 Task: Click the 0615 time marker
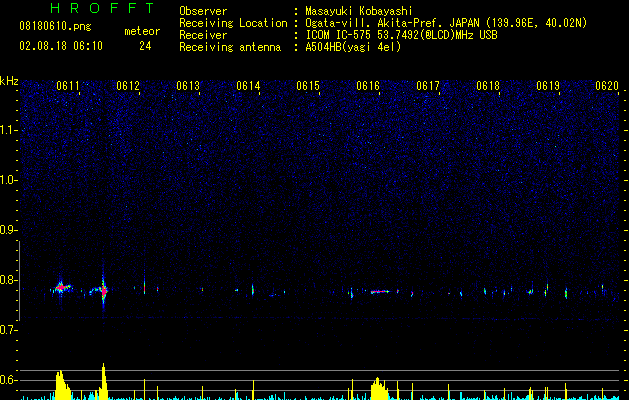[308, 86]
